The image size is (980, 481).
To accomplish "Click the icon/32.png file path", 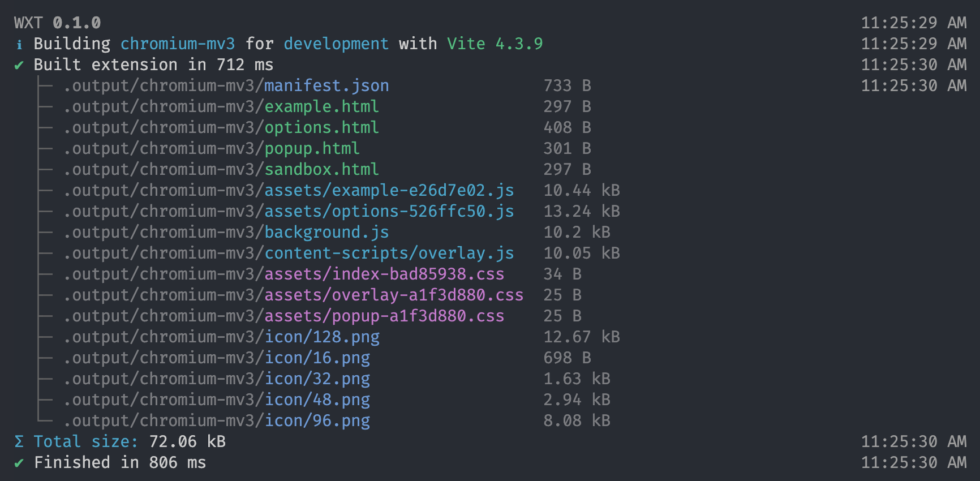I will (x=217, y=379).
